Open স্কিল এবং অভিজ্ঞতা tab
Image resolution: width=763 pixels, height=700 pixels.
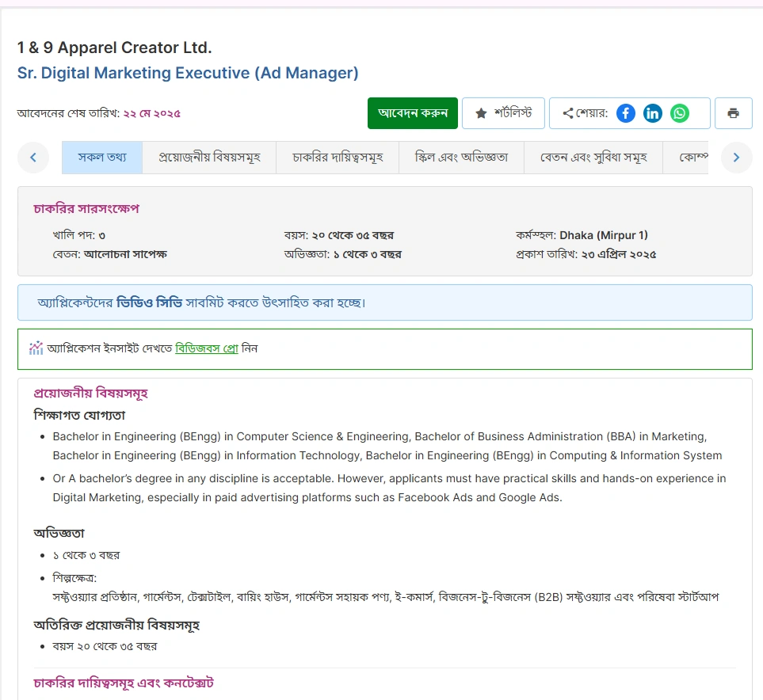point(461,157)
